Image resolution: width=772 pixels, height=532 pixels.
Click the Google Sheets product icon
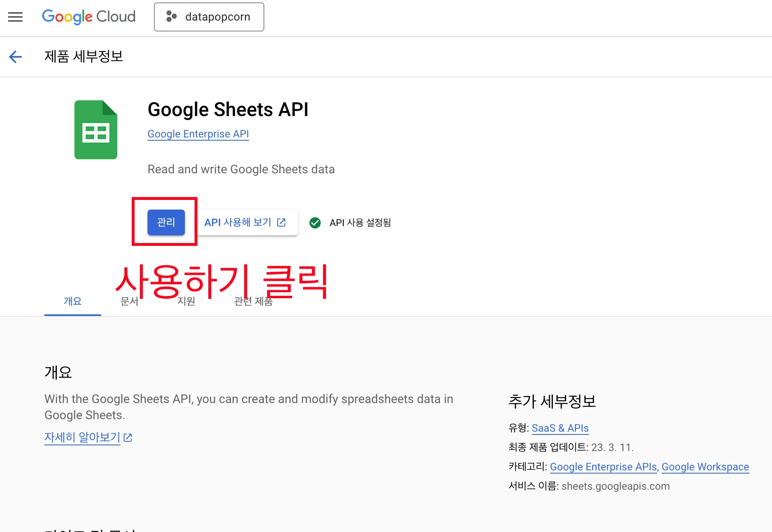click(x=96, y=130)
